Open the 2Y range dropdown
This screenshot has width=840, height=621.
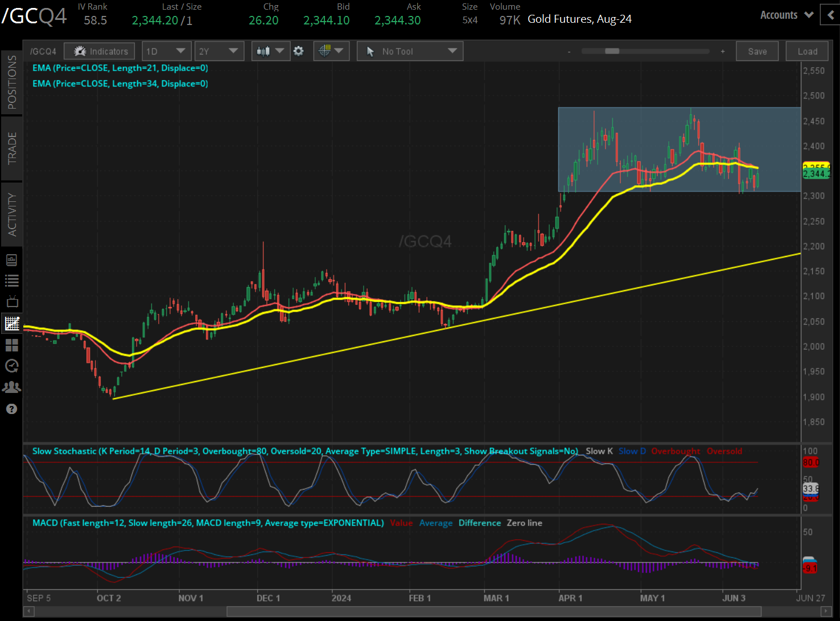click(x=219, y=51)
